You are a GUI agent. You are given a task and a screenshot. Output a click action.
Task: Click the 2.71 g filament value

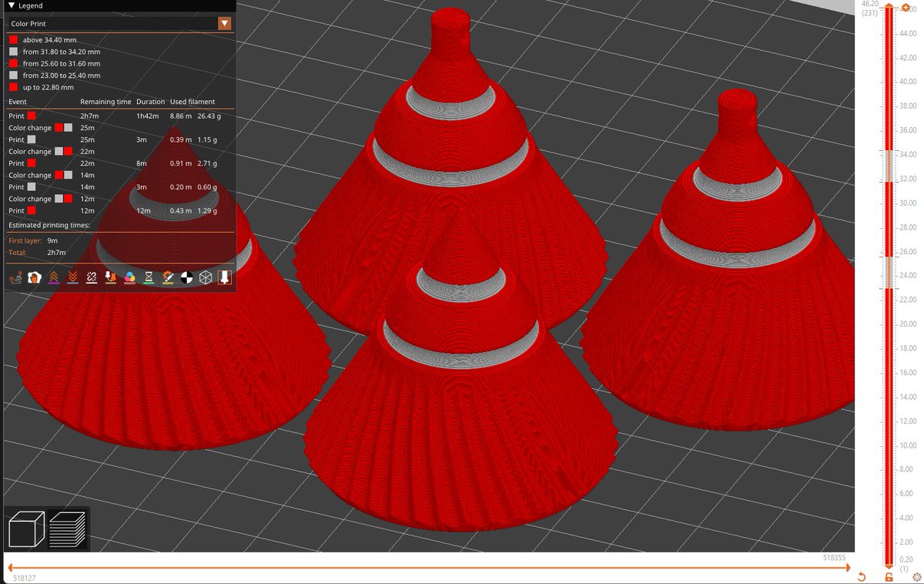point(206,163)
